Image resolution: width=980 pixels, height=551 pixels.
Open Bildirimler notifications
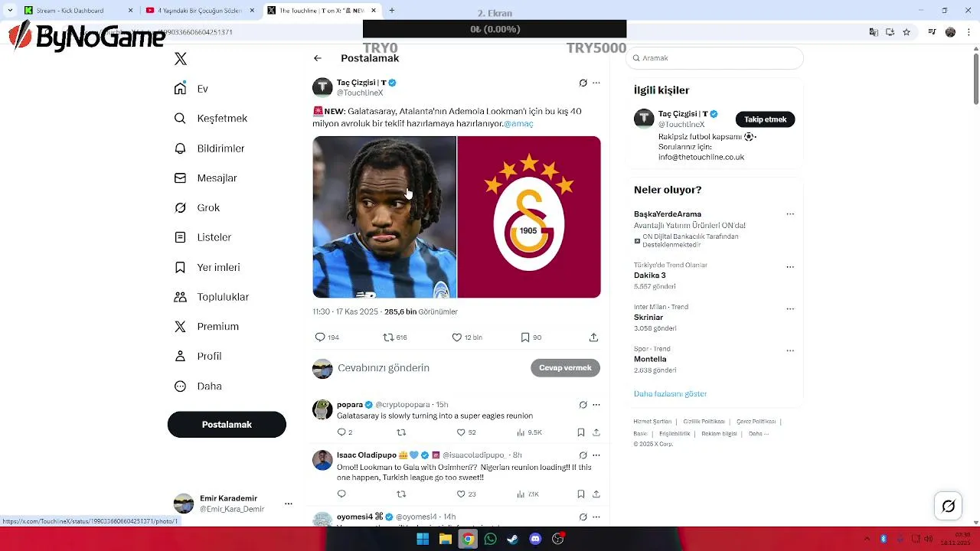209,148
